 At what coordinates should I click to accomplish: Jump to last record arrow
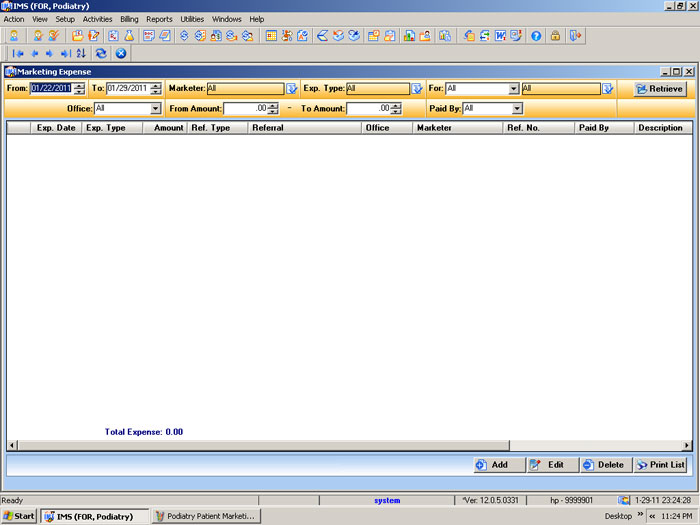tap(66, 54)
